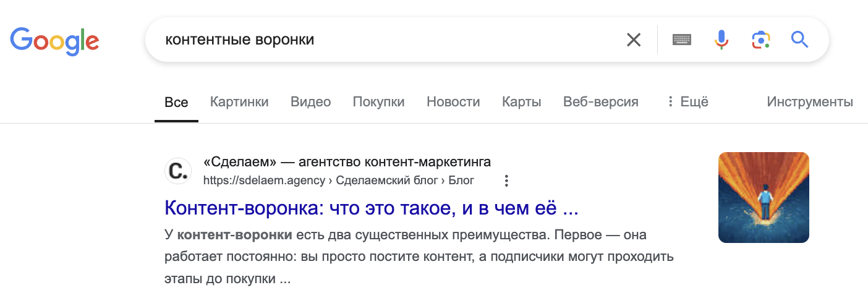Open the sdelaem.agency site favicon
The image size is (868, 298).
tap(178, 171)
